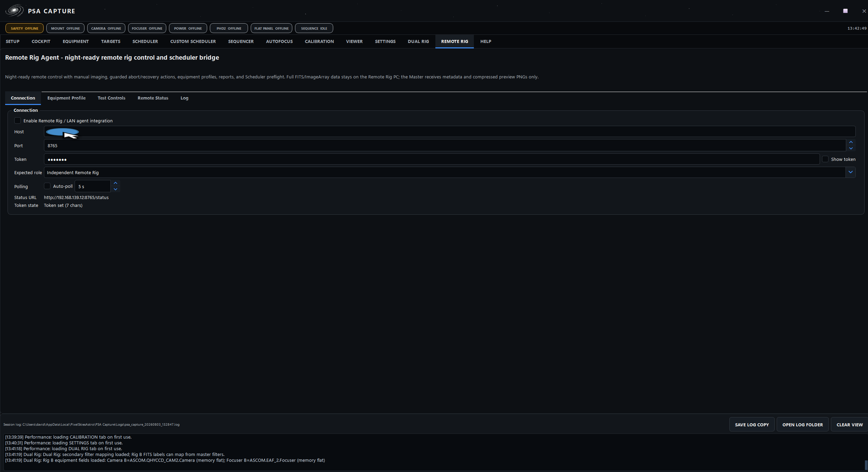868x472 pixels.
Task: Select the AUTOFOCUS tab
Action: click(279, 41)
